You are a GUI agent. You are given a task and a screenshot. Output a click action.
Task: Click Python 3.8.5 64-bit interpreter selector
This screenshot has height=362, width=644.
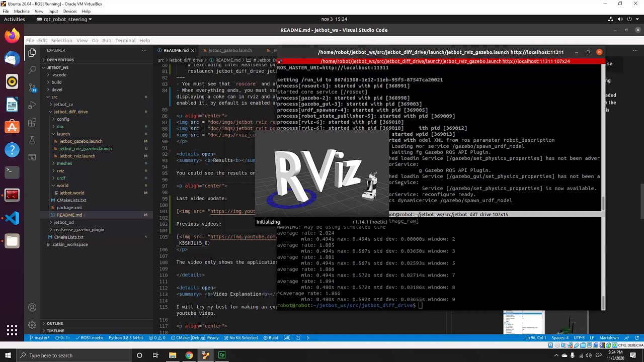tap(126, 338)
